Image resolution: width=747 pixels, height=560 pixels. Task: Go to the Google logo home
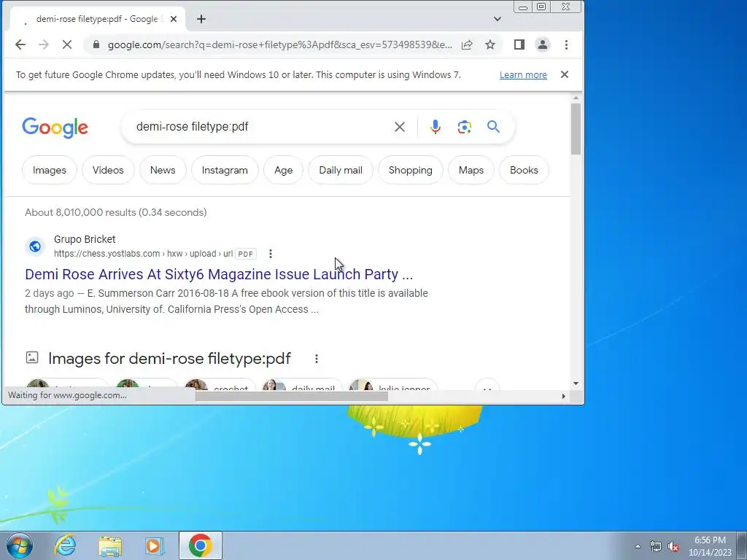click(55, 128)
